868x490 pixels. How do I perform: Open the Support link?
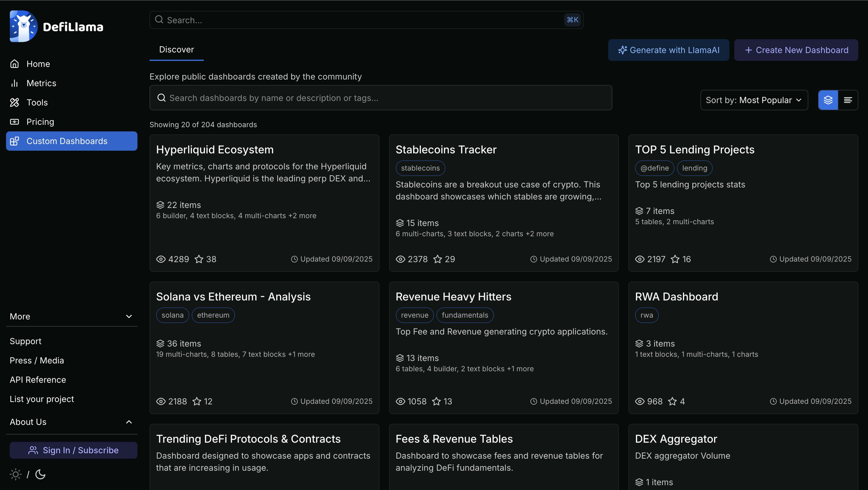pos(26,341)
